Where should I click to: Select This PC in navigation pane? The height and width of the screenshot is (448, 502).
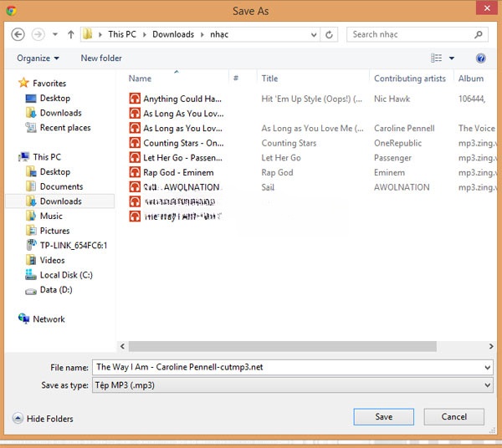coord(47,157)
